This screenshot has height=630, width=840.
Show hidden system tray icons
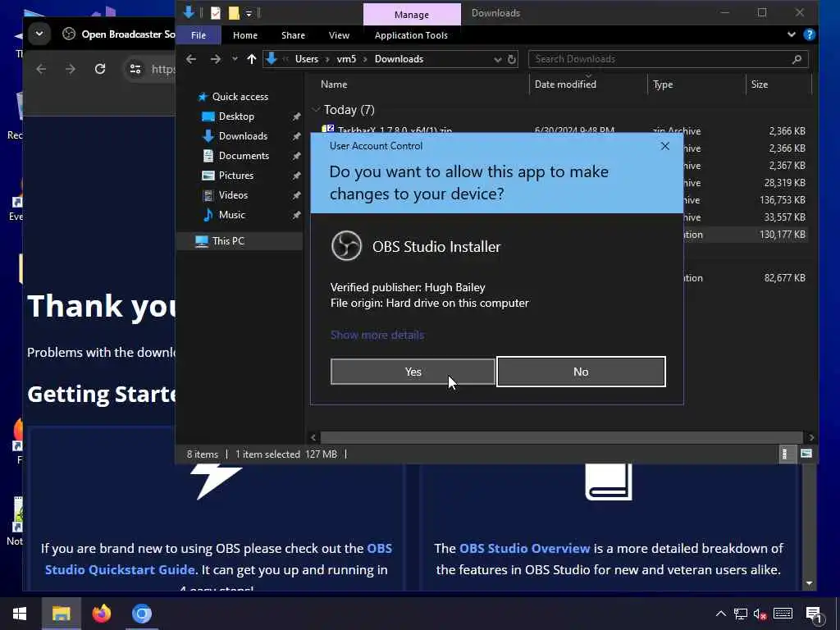[x=720, y=614]
